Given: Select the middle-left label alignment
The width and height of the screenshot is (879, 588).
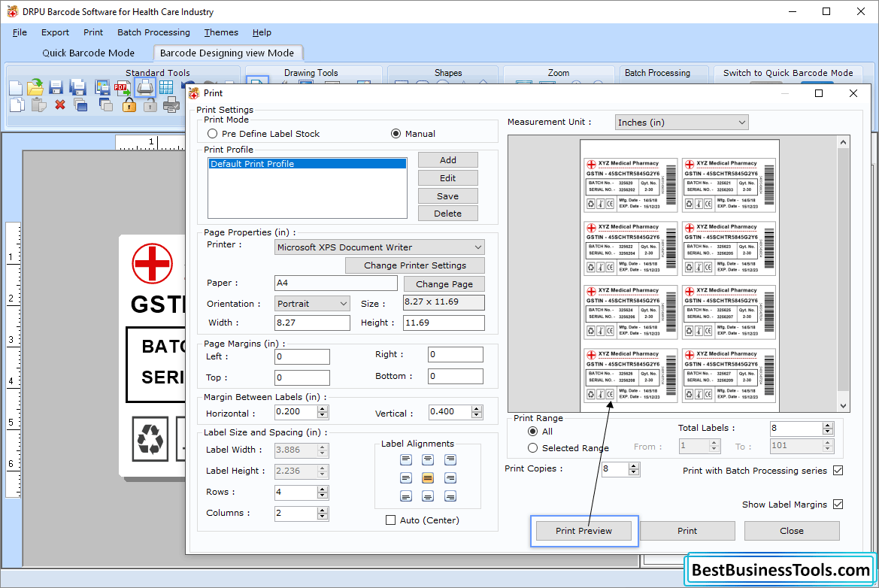Looking at the screenshot, I should point(406,478).
